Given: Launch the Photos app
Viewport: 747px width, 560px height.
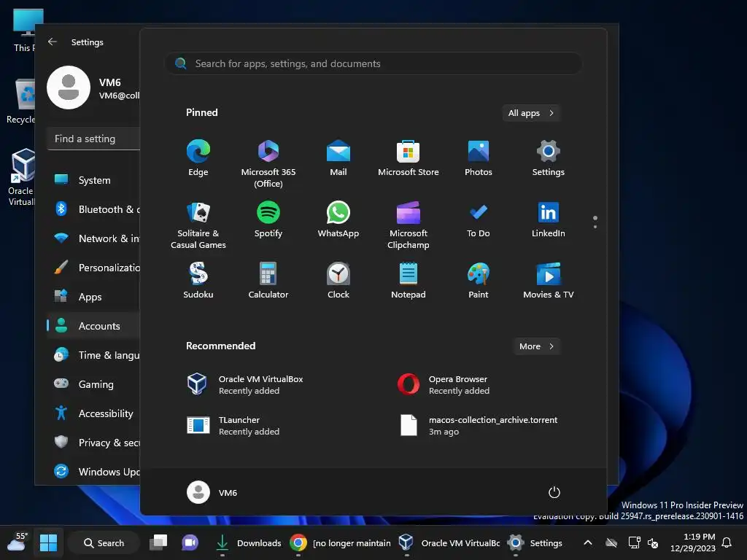Looking at the screenshot, I should [x=479, y=158].
